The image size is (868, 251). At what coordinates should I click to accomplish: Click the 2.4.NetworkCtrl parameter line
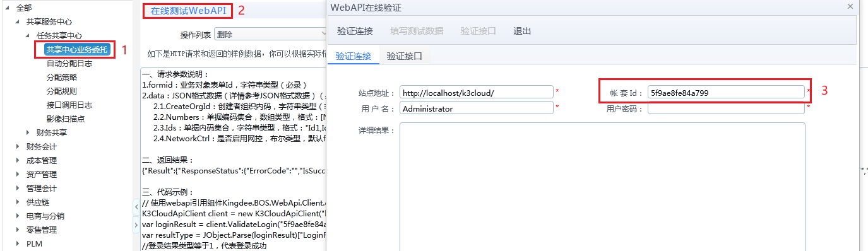coord(240,139)
